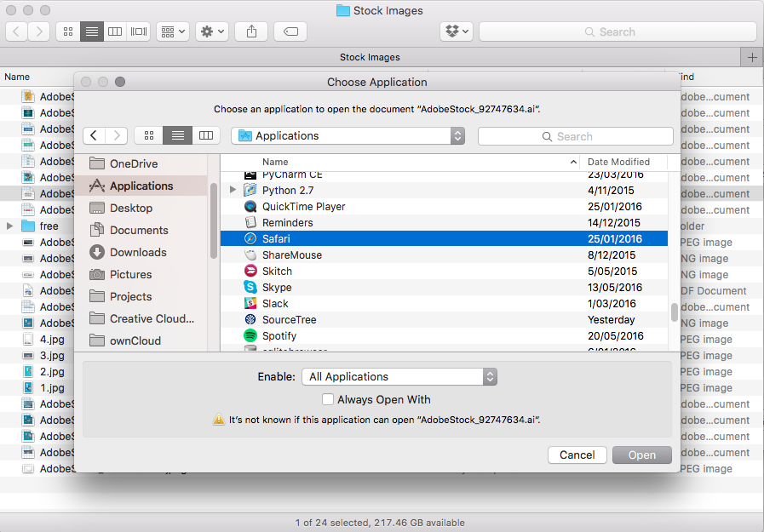Open the Dropbox toolbar menu

[457, 31]
